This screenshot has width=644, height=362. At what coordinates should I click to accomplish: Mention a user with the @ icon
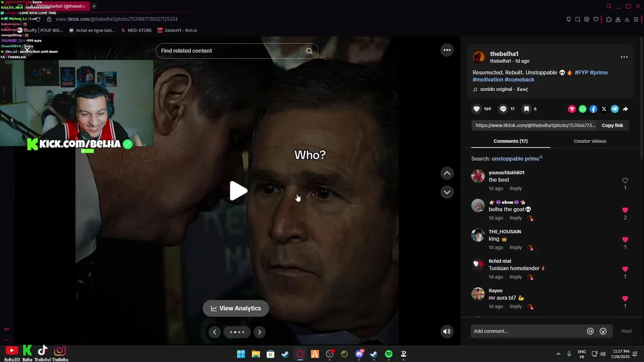590,331
